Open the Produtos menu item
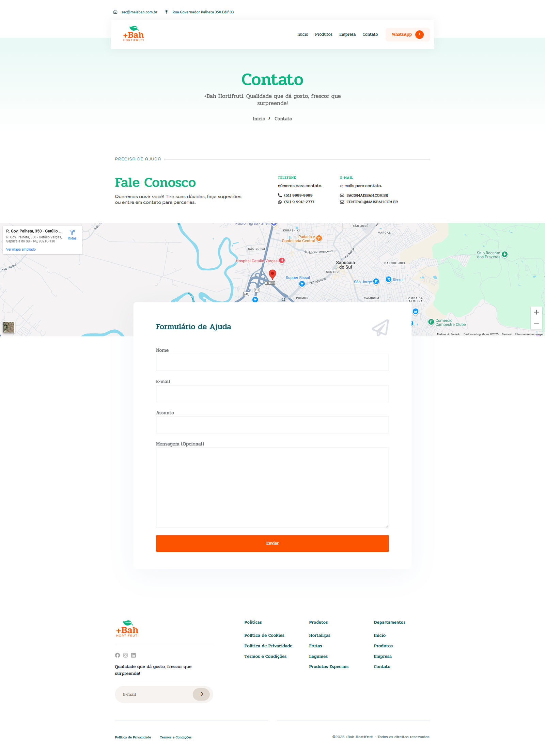Screen dimensions: 545x756 324,34
